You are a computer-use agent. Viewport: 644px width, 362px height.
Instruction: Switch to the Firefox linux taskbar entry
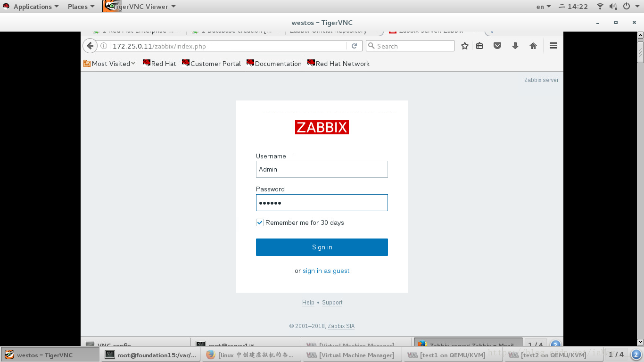click(x=250, y=354)
